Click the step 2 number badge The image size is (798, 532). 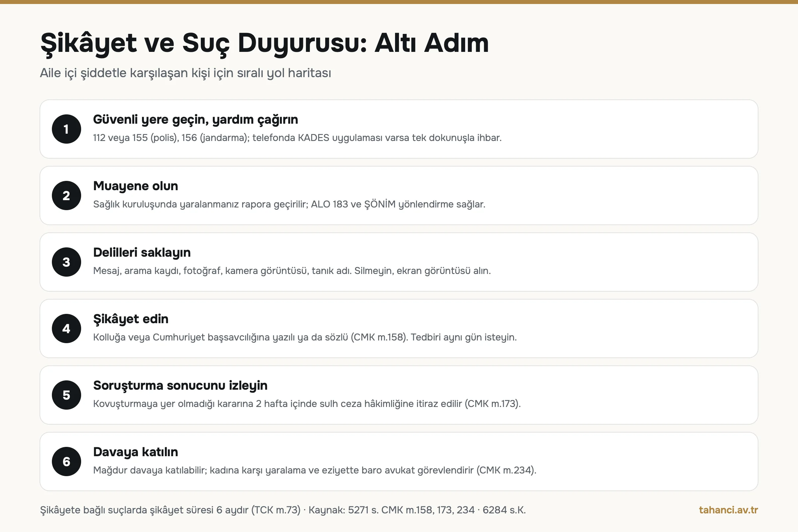tap(66, 196)
